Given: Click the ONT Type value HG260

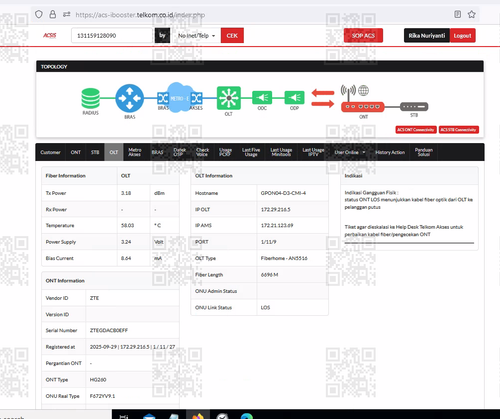Looking at the screenshot, I should point(98,380).
